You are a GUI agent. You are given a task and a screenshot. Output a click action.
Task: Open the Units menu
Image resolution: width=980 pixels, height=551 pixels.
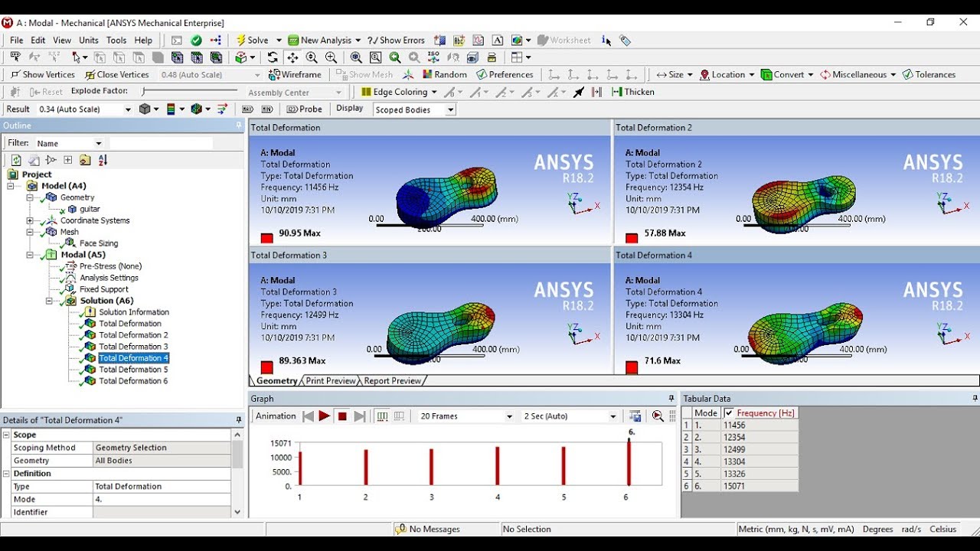(x=89, y=41)
